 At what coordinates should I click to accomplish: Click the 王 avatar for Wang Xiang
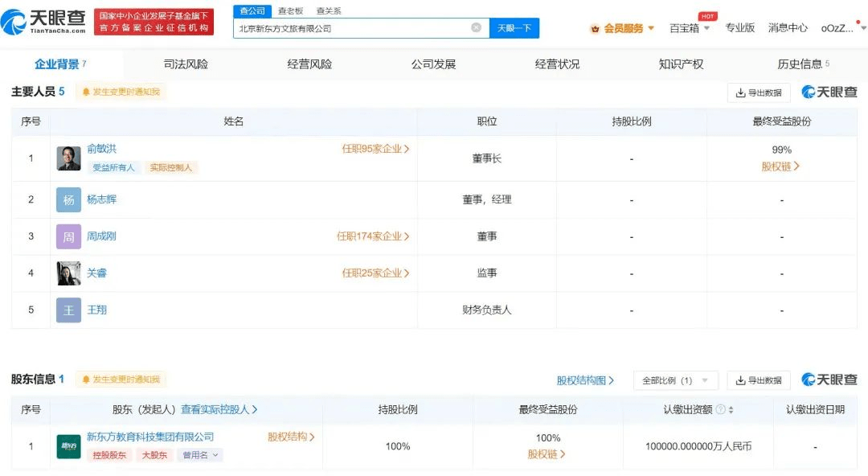click(68, 310)
